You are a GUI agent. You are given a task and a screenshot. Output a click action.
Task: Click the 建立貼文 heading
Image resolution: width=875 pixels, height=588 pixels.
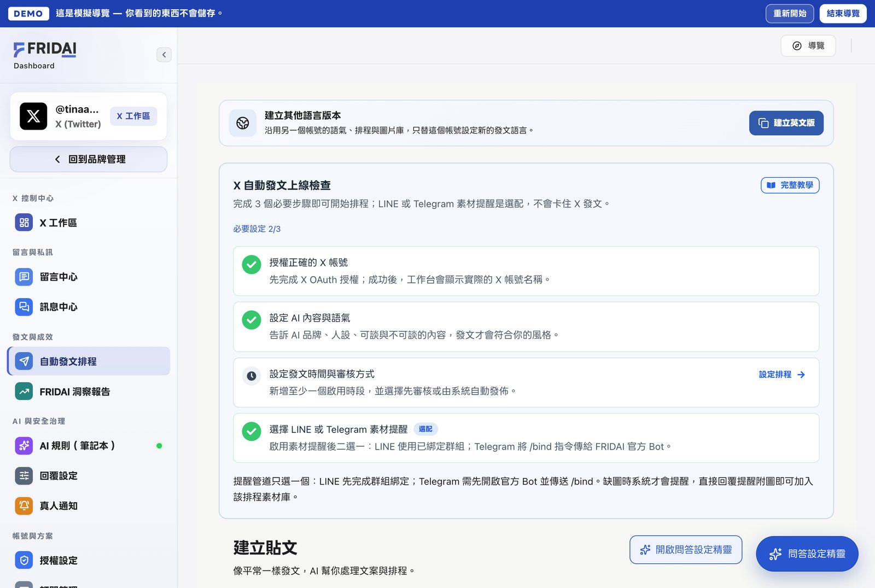coord(265,548)
